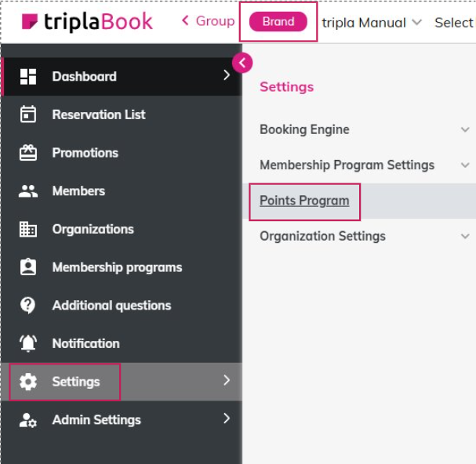Click the Reservation List calendar icon

28,114
